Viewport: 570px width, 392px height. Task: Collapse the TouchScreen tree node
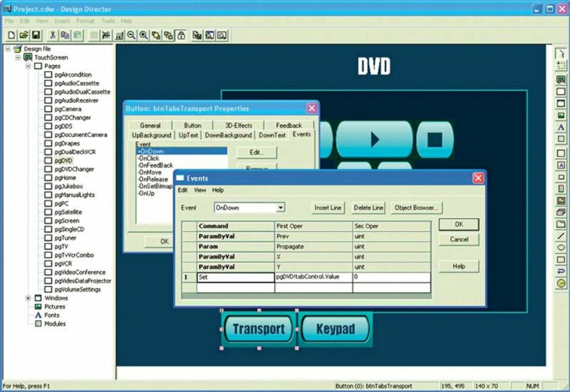tap(18, 58)
